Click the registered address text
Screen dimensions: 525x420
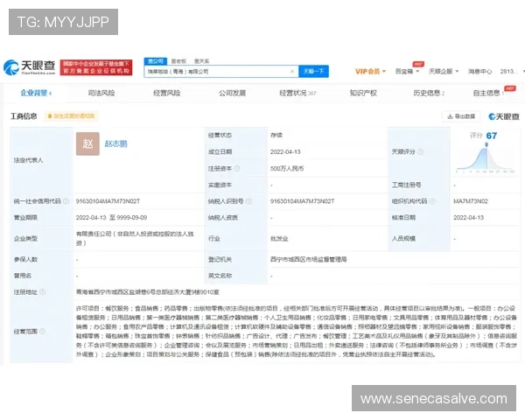[147, 292]
